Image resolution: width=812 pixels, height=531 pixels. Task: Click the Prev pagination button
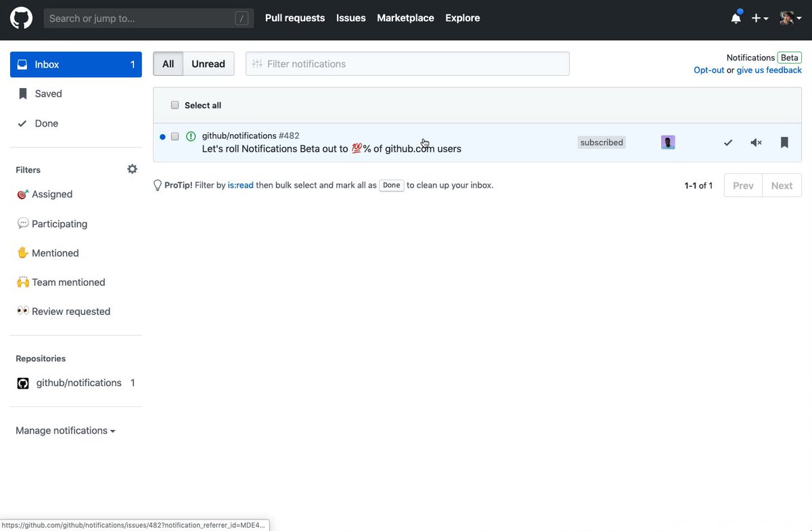[743, 186]
